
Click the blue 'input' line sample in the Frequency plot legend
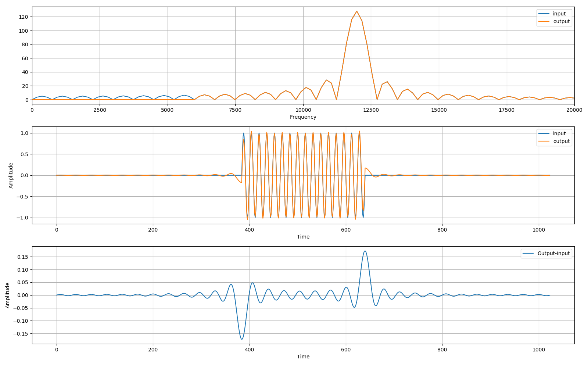(x=544, y=14)
